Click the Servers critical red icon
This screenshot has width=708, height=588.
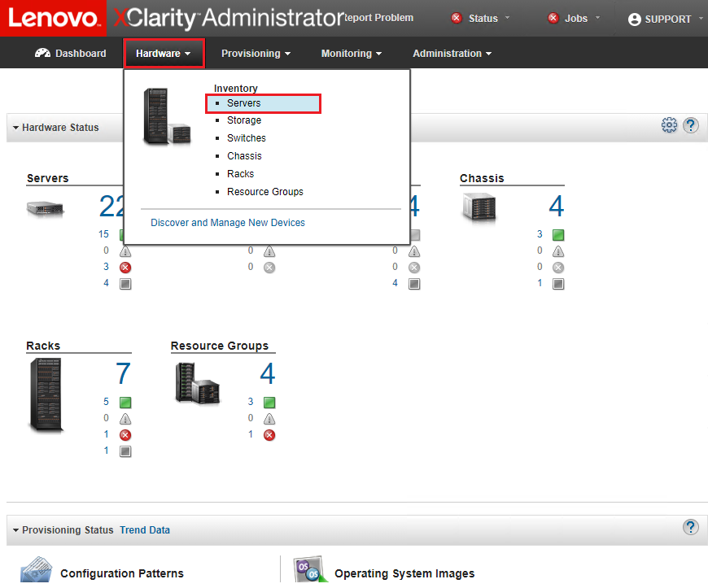(125, 268)
